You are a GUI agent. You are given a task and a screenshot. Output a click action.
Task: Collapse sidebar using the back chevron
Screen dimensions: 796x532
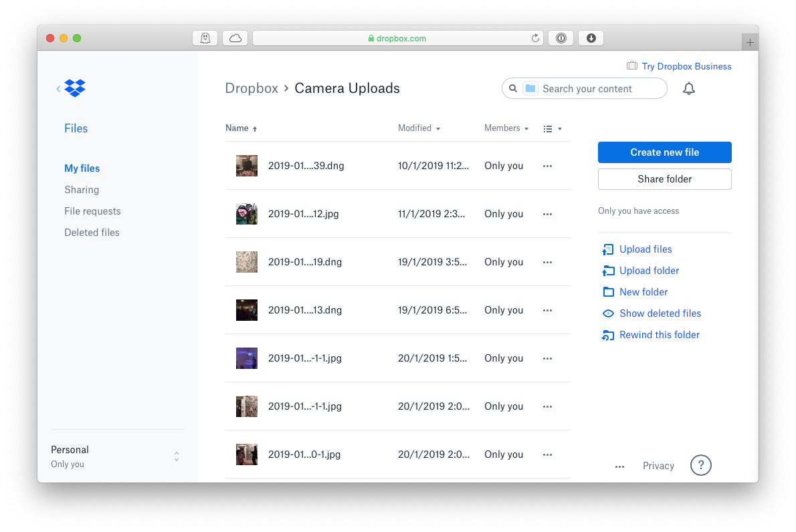pyautogui.click(x=58, y=89)
